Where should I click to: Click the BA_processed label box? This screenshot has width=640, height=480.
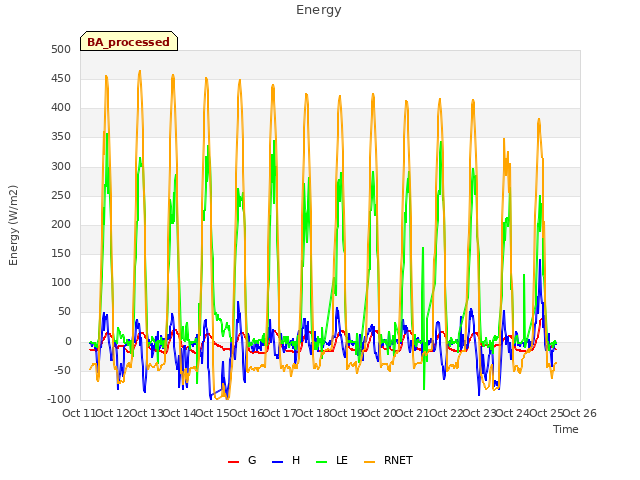129,41
